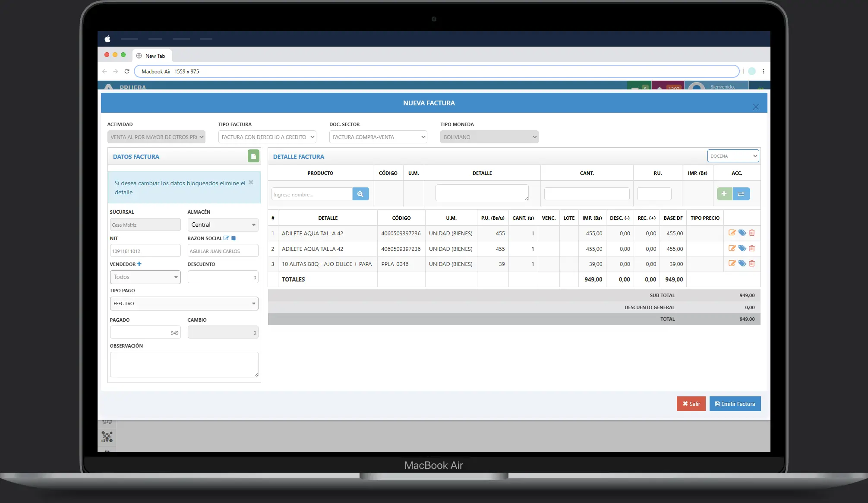The image size is (868, 503).
Task: Click the green plus add-detail button
Action: (x=724, y=194)
